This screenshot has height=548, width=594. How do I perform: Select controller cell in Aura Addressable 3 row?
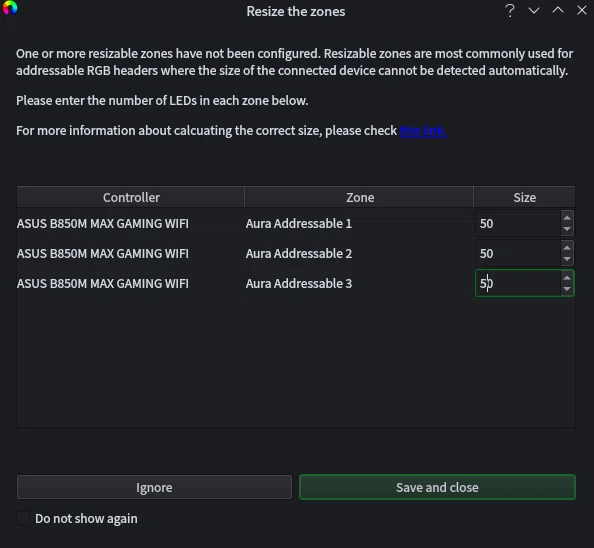(x=131, y=283)
